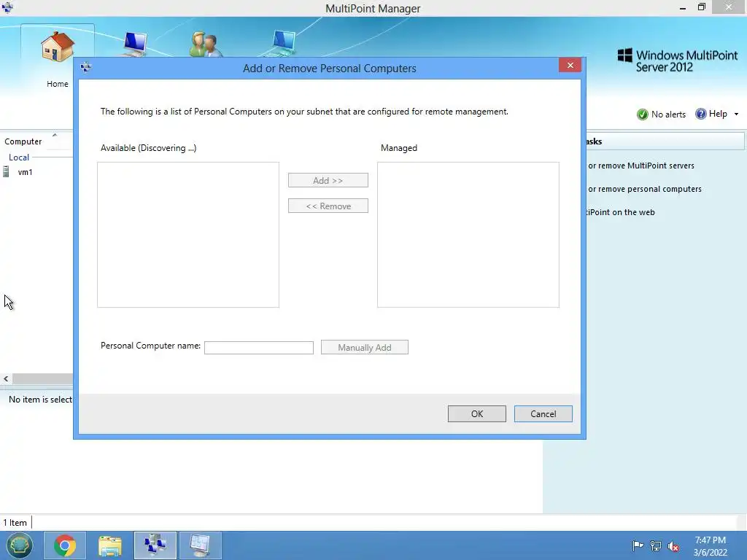
Task: Click the << Remove button
Action: click(x=328, y=206)
